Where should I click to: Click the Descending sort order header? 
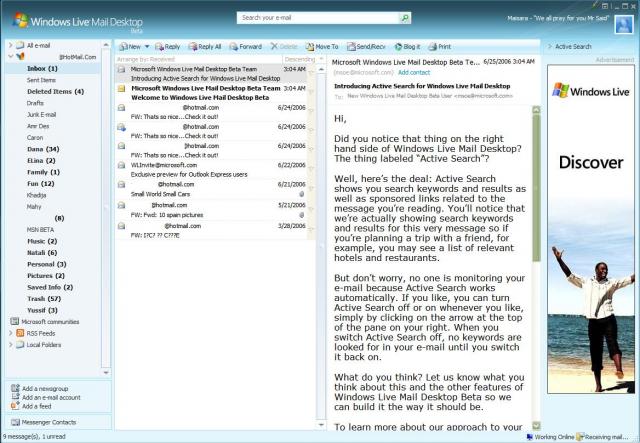coord(299,59)
